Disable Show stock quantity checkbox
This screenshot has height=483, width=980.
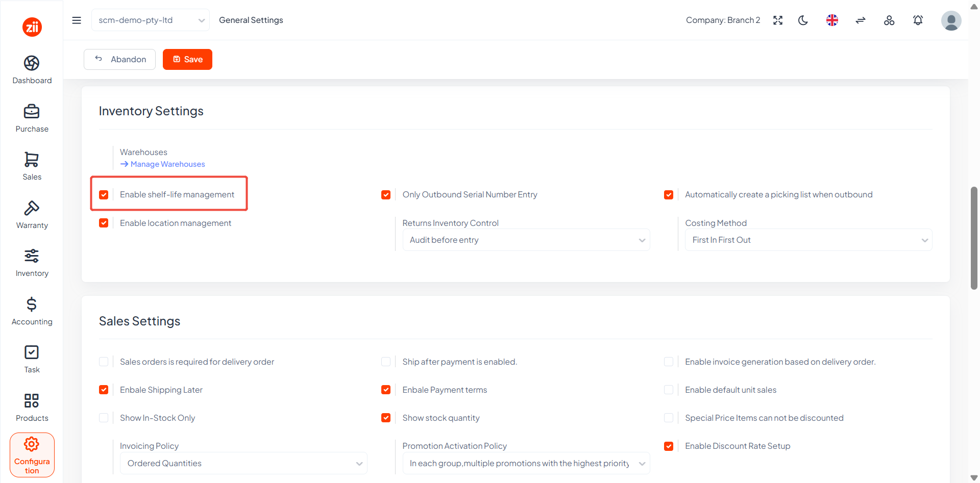pyautogui.click(x=386, y=418)
